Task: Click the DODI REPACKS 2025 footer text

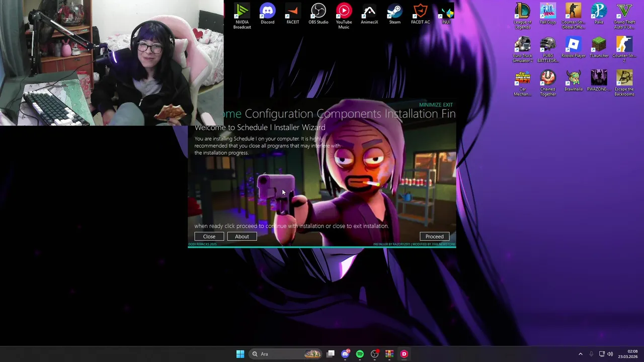Action: (202, 244)
